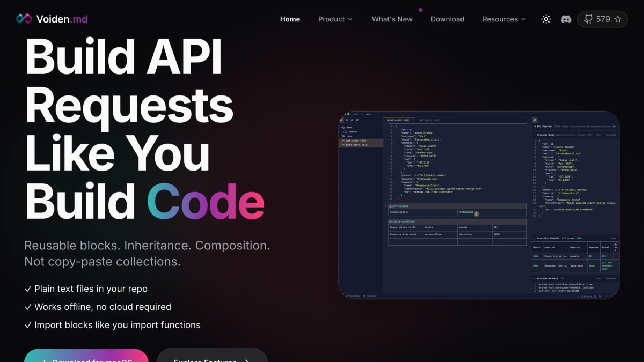Click the 201 Created status in preview
Viewport: 644px width, 362px height.
544,127
